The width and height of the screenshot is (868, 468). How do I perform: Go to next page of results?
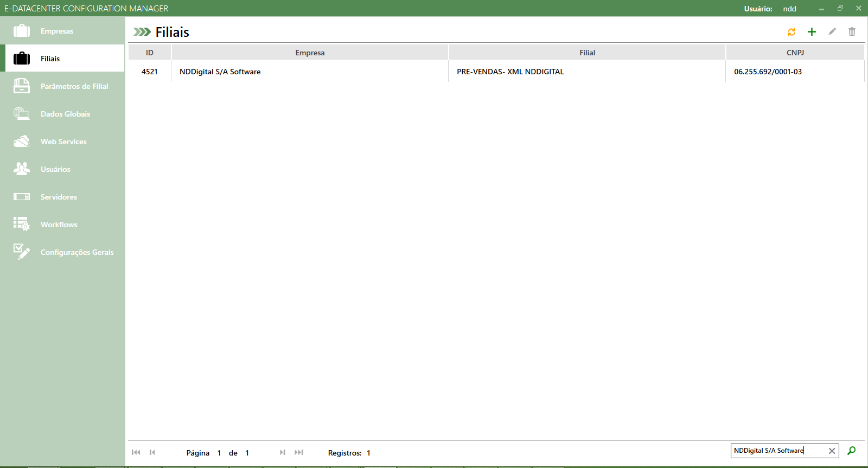coord(283,452)
